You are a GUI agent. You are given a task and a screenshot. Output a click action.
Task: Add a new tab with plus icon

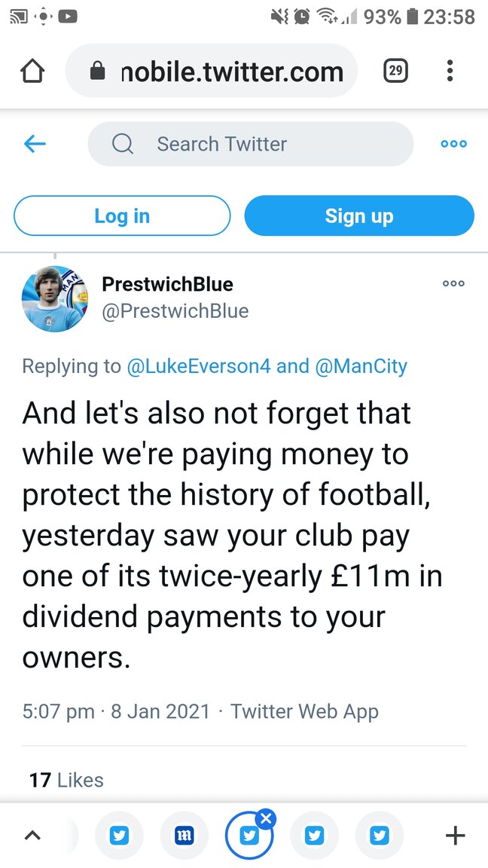point(455,835)
